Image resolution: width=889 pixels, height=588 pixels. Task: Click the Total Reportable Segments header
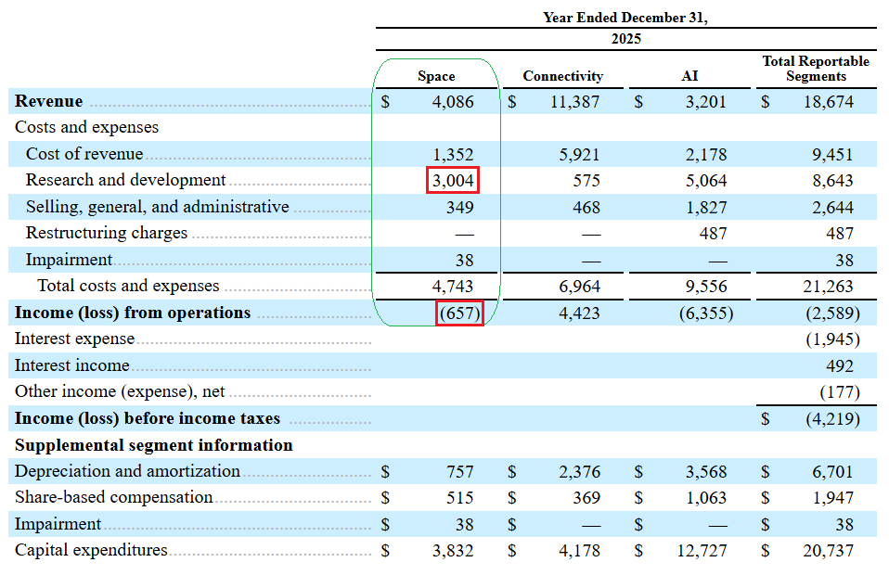(x=816, y=69)
